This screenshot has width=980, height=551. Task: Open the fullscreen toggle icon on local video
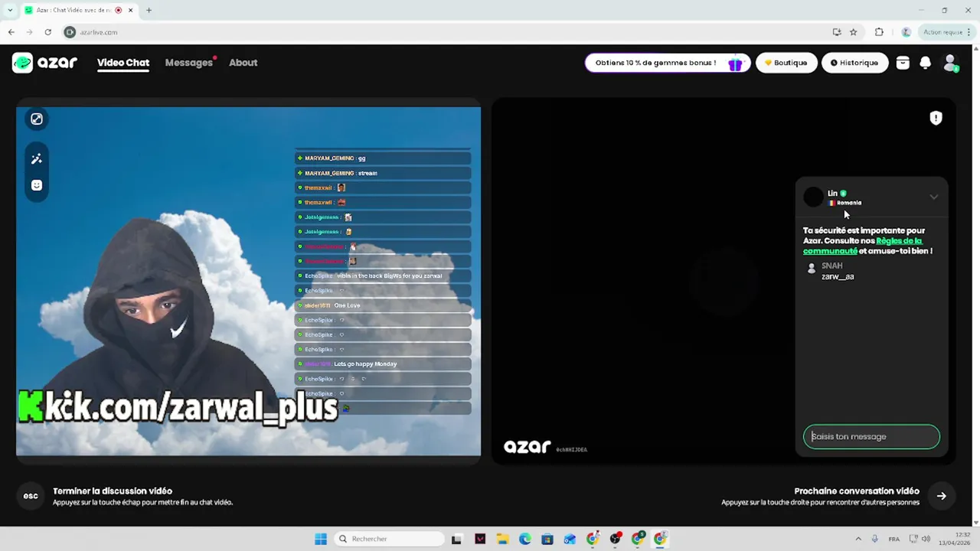[36, 119]
